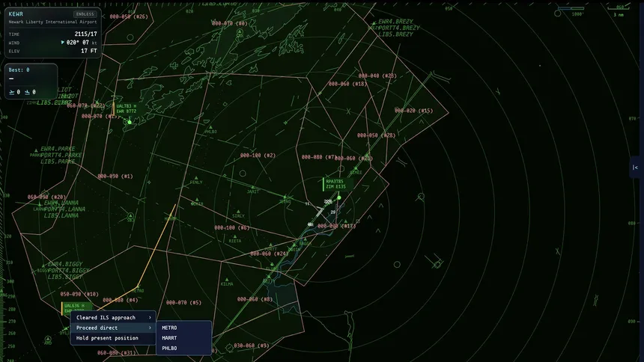Viewport: 644px width, 362px height.
Task: Click the EWR4.PARKE arrival route label
Action: (x=58, y=149)
